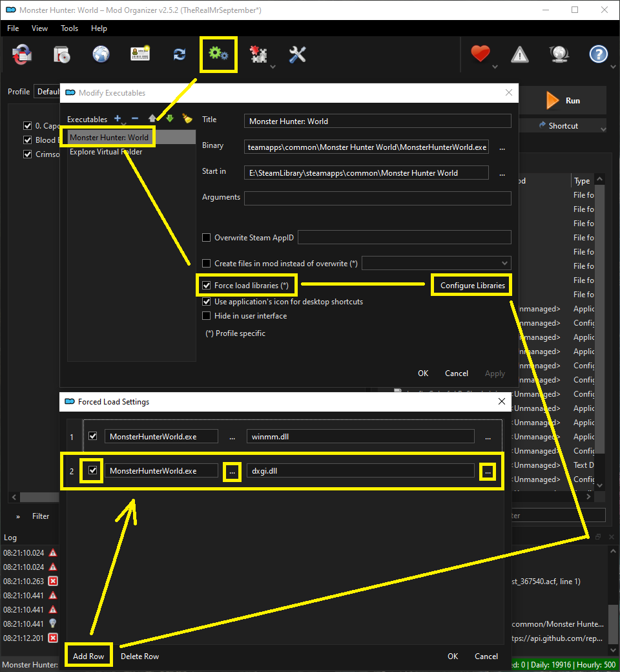Click the puzzle-piece Tools plugin icon
Screen dimensions: 620x672
(x=259, y=55)
